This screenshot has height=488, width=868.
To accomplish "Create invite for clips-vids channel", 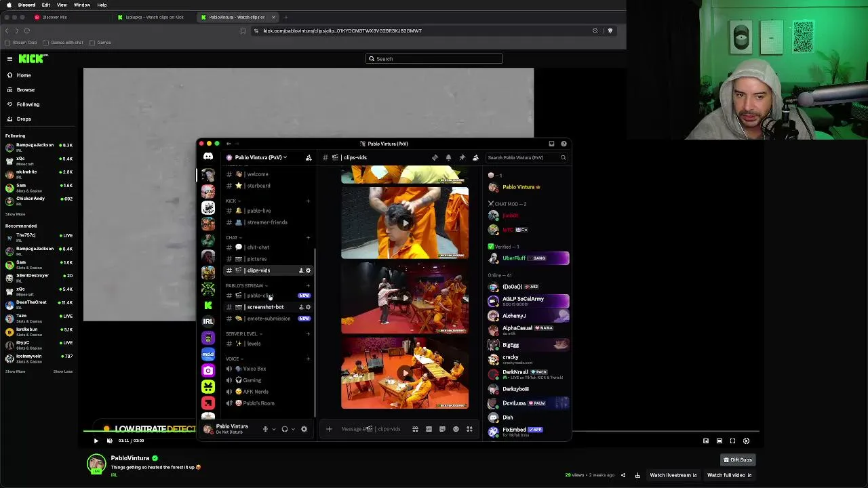I will click(301, 270).
